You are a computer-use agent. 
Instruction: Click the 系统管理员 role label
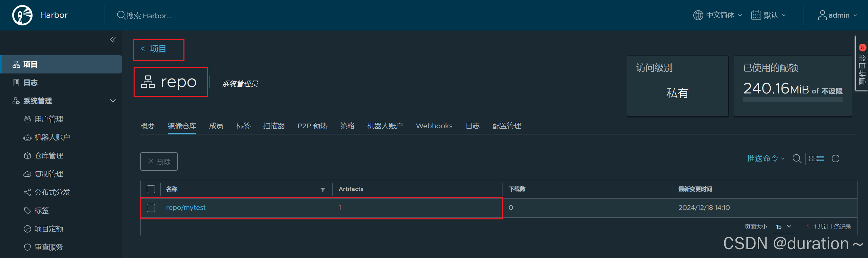click(x=240, y=84)
